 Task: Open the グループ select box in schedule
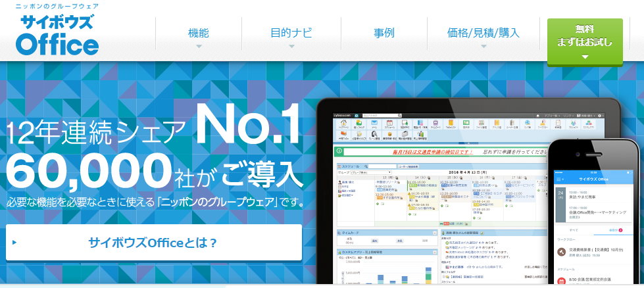pyautogui.click(x=371, y=172)
